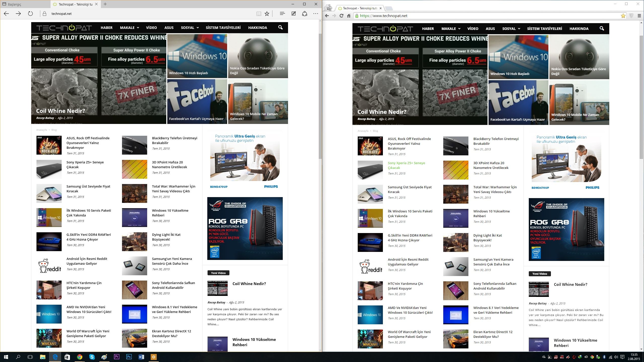Screen dimensions: 644x362
Task: Add page to favorites in Edge
Action: 267,14
